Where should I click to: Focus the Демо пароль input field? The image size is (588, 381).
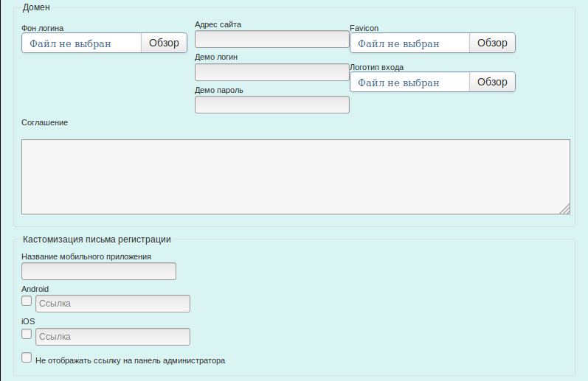pyautogui.click(x=271, y=105)
